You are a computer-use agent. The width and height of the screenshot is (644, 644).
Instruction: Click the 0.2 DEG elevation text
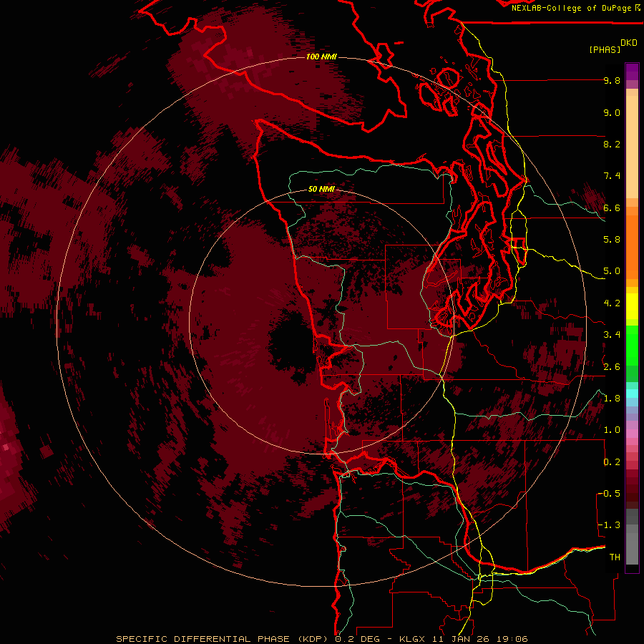(356, 639)
